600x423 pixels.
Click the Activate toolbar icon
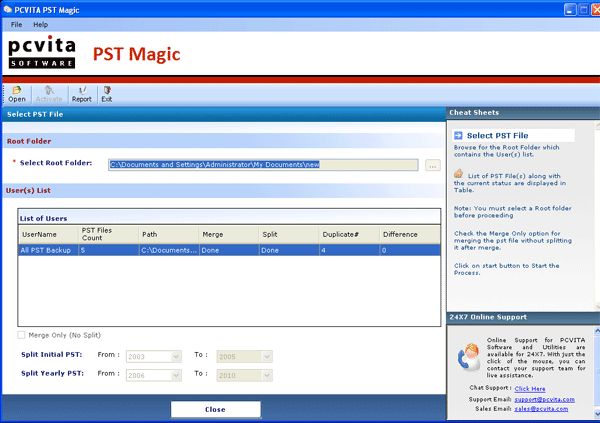click(49, 94)
